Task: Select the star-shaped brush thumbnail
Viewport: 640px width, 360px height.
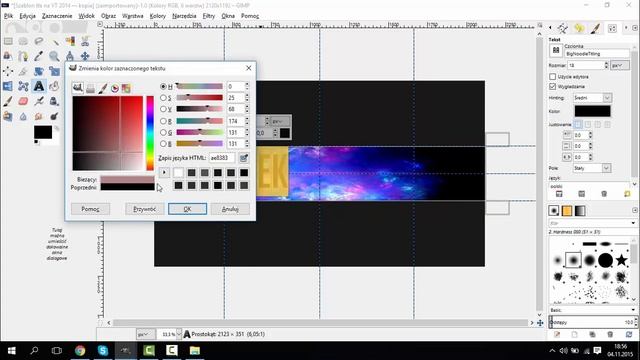Action: click(x=621, y=260)
